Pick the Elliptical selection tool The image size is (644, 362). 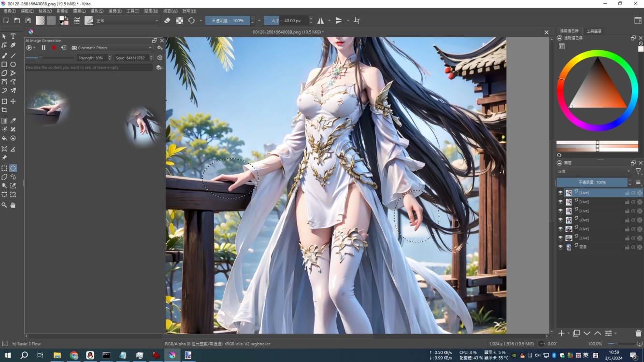[x=13, y=168]
